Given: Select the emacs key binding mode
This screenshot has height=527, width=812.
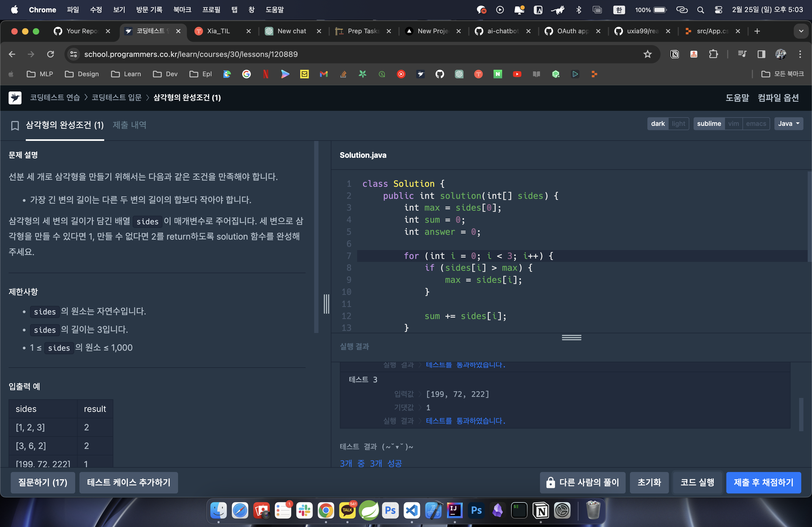Looking at the screenshot, I should [x=756, y=124].
